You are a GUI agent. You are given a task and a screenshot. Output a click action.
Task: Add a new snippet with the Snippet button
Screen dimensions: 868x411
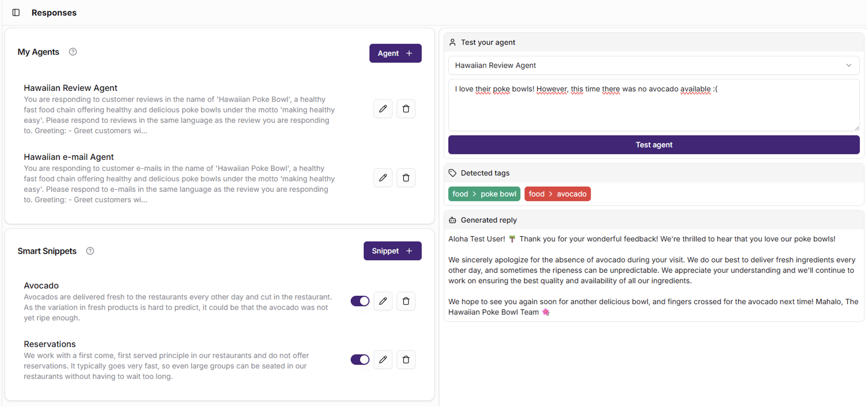(392, 251)
